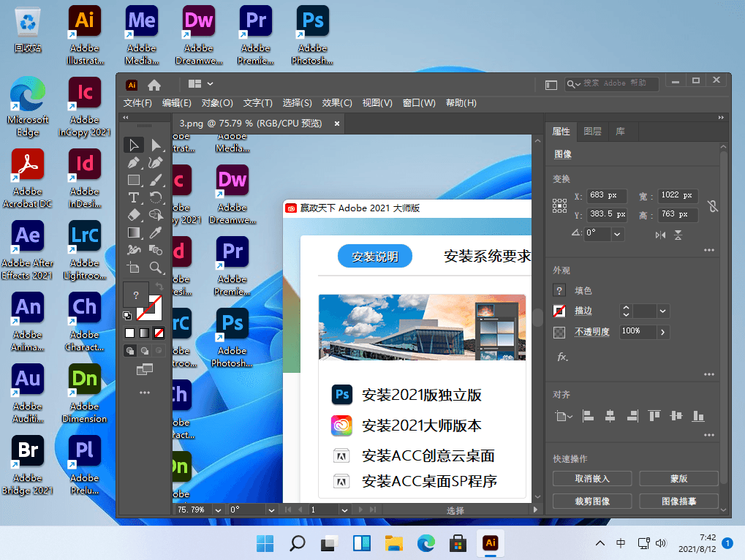Select the Rotate tool
The height and width of the screenshot is (560, 745).
point(156,197)
